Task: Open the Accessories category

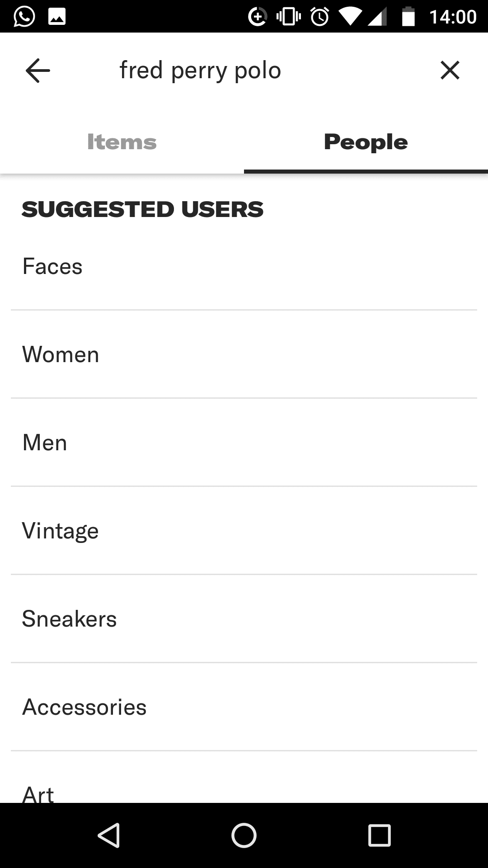Action: pyautogui.click(x=244, y=707)
